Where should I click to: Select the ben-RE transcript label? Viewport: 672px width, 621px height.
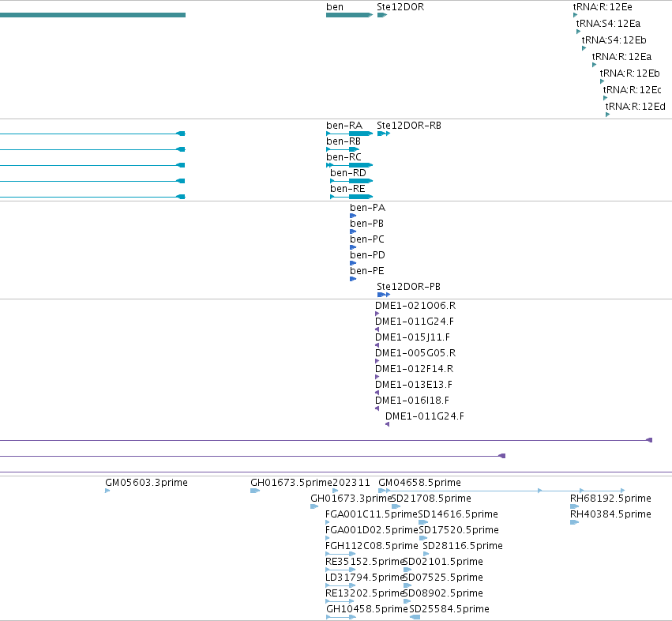coord(347,189)
